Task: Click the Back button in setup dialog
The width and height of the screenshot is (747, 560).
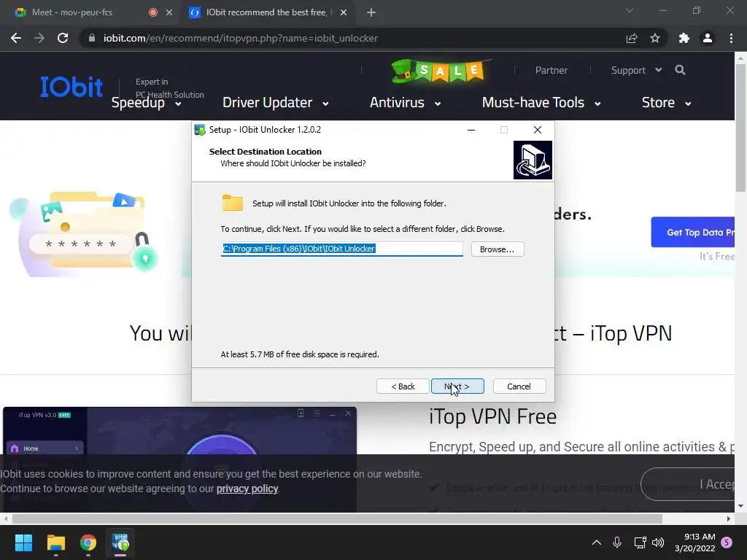Action: coord(403,386)
